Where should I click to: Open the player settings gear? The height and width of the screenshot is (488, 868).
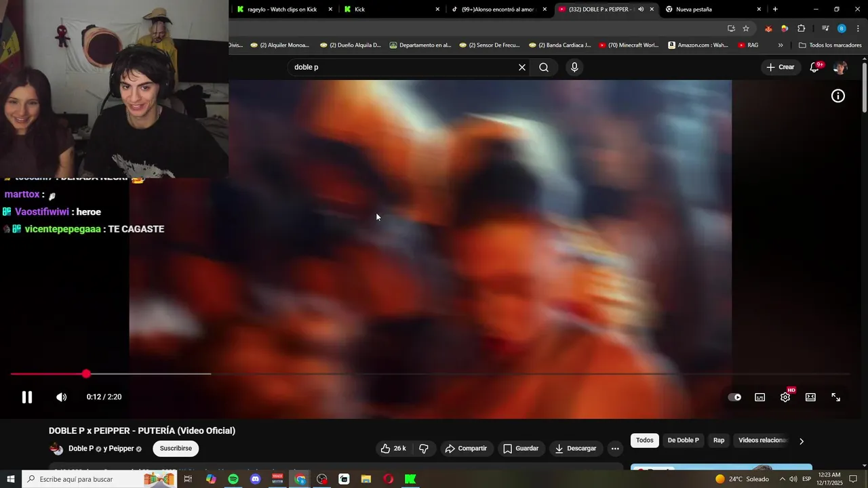pos(785,397)
